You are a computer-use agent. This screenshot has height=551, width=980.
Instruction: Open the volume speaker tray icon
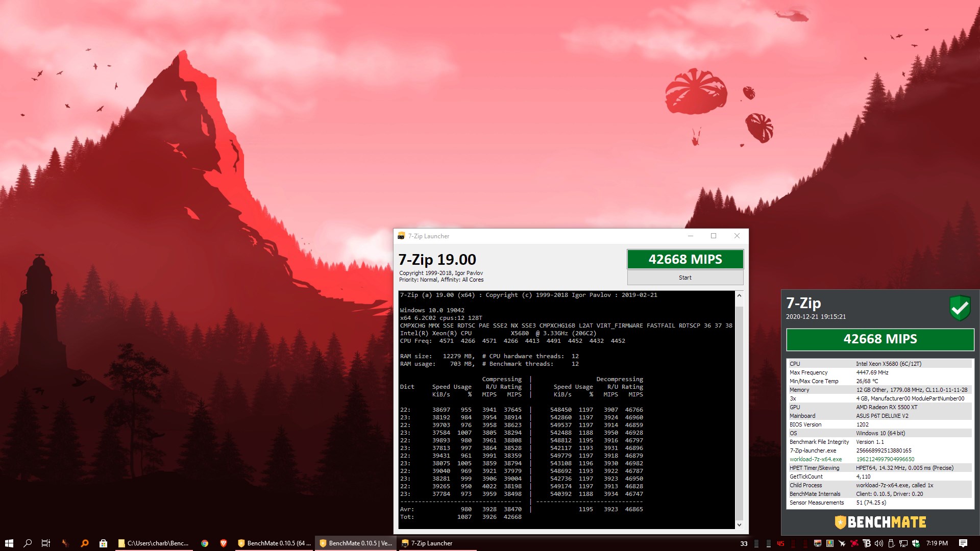tap(879, 543)
